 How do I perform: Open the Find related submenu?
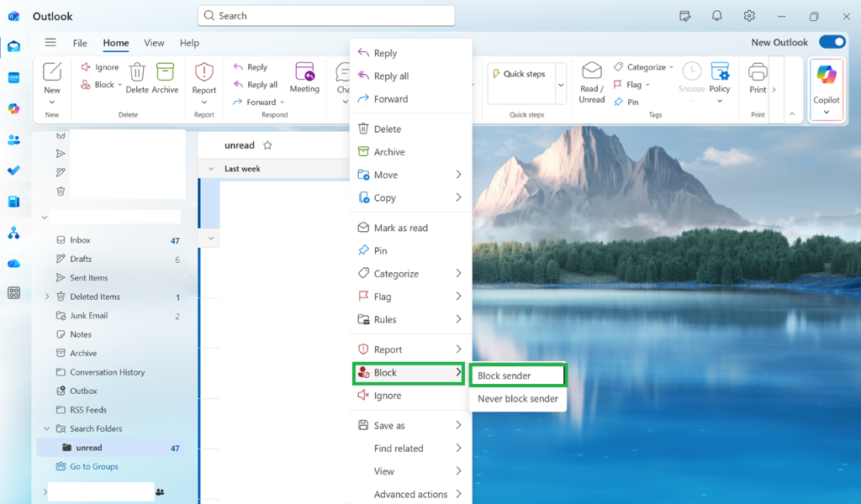point(410,448)
